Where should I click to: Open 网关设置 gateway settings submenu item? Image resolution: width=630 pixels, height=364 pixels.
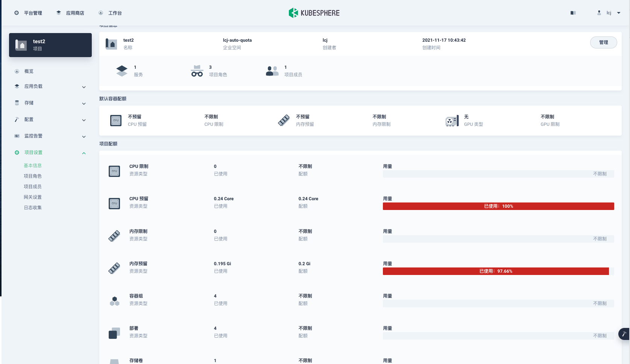coord(33,197)
